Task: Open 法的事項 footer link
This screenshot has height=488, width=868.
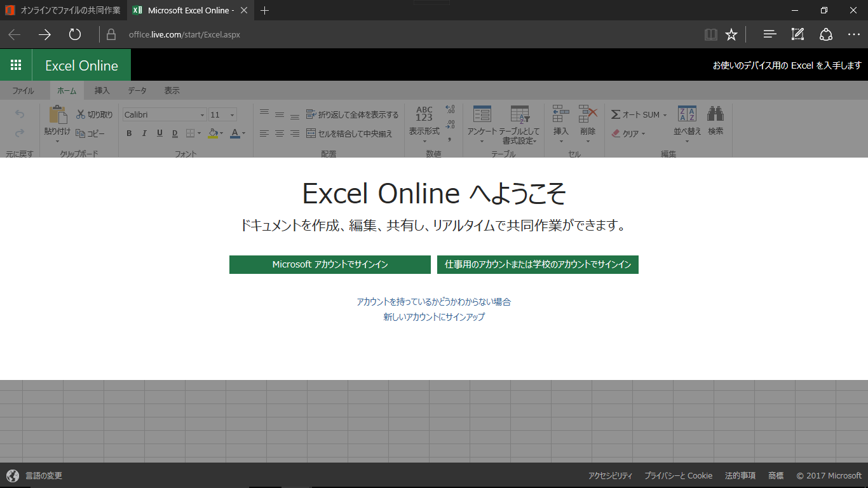Action: click(740, 475)
